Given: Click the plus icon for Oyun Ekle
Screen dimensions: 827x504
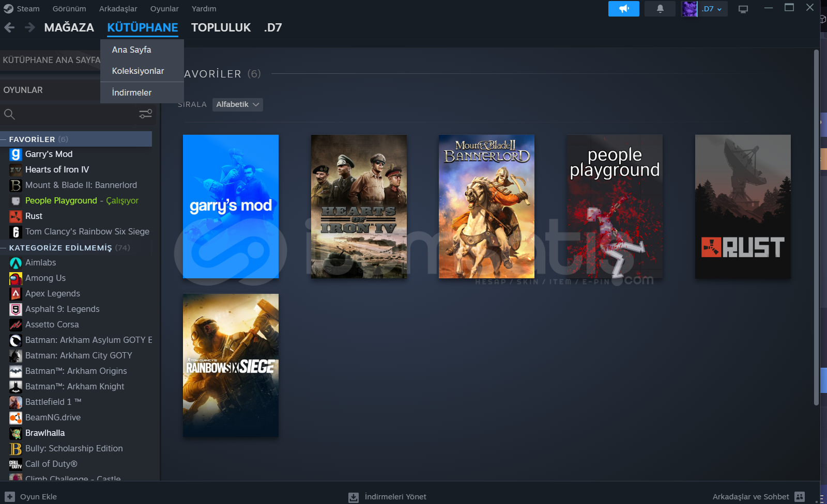Looking at the screenshot, I should point(10,496).
